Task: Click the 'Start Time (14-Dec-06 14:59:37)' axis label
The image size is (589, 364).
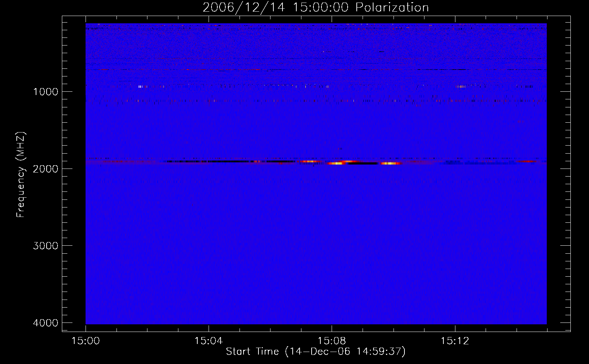Action: [316, 352]
